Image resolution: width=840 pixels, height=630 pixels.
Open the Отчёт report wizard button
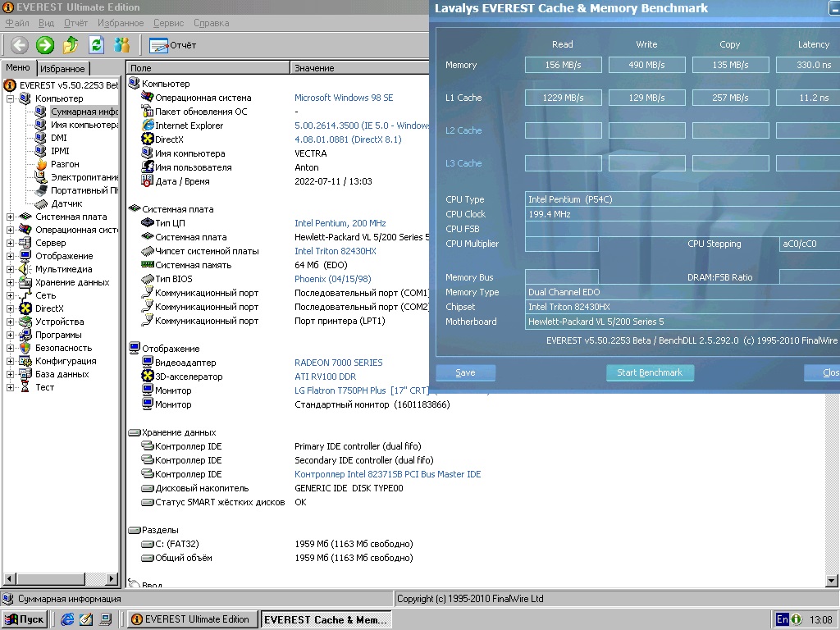[x=172, y=45]
